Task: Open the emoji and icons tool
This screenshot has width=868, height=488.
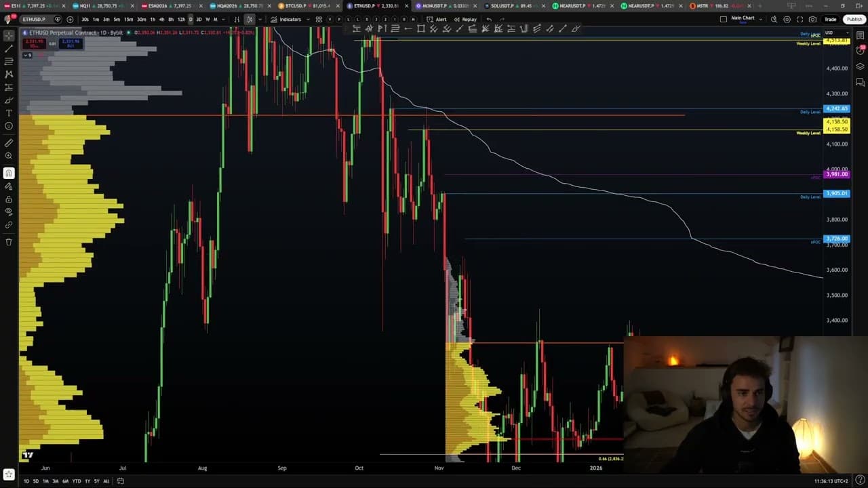Action: pyautogui.click(x=9, y=125)
